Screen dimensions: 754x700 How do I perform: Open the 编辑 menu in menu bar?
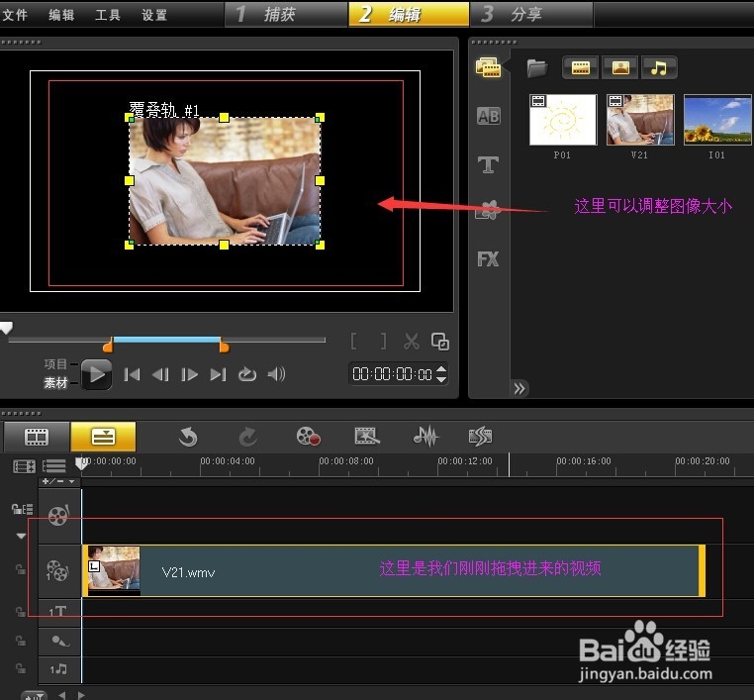coord(61,15)
